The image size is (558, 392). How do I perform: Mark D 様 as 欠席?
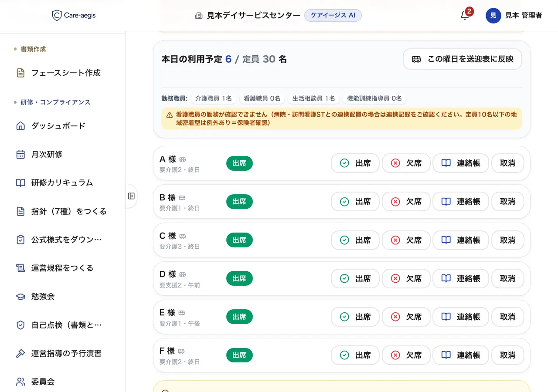[406, 278]
